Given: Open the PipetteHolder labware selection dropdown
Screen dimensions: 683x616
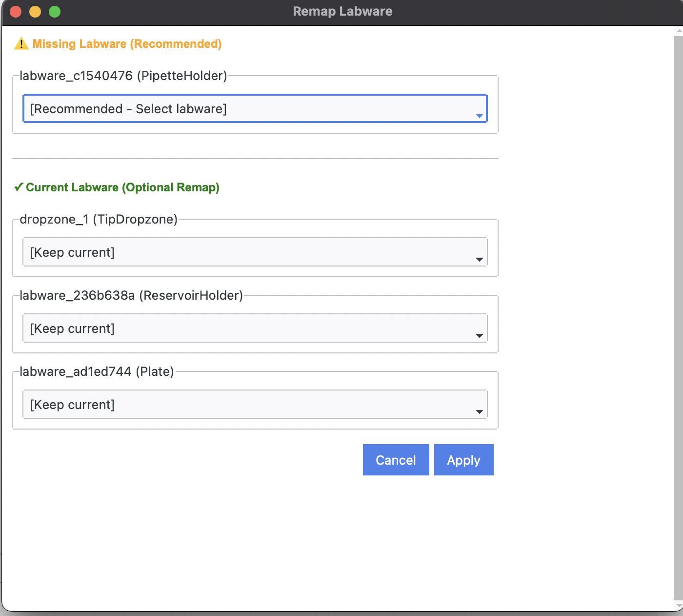Looking at the screenshot, I should click(x=254, y=109).
